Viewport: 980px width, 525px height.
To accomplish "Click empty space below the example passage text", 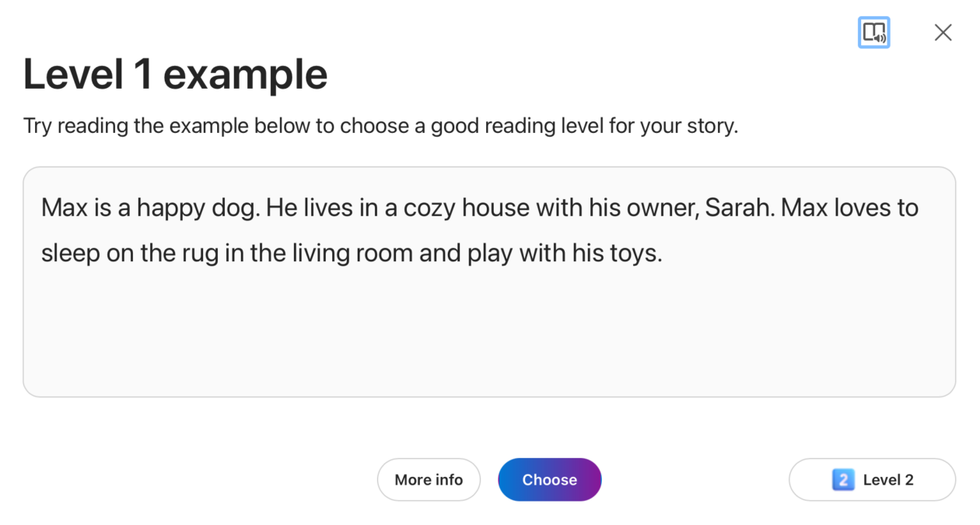I will 488,334.
